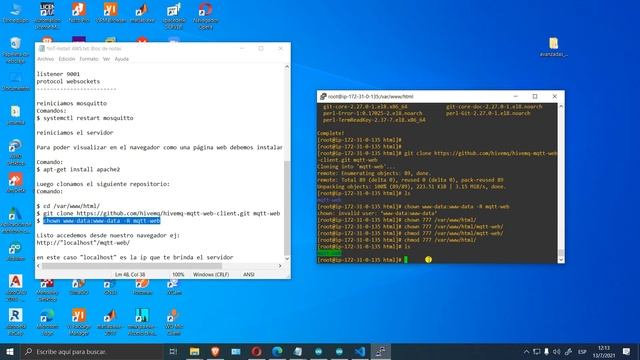Open the volume control in system tray
640x360 pixels.
pos(557,351)
